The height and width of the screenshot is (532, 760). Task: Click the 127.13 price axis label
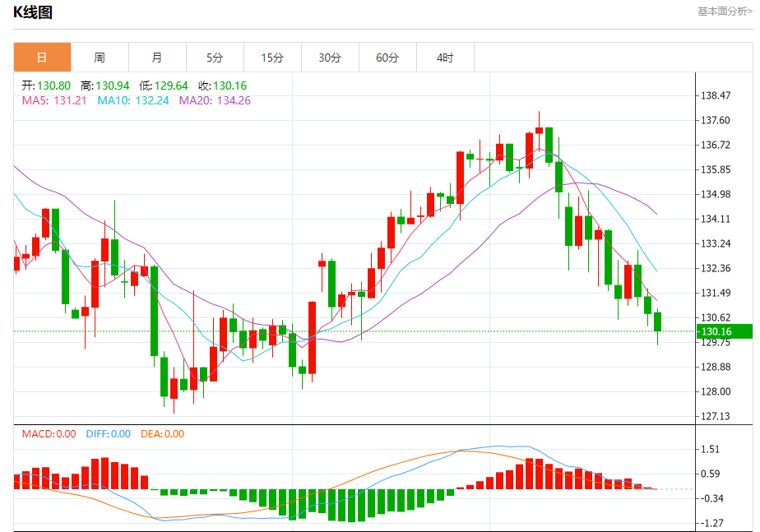point(716,416)
